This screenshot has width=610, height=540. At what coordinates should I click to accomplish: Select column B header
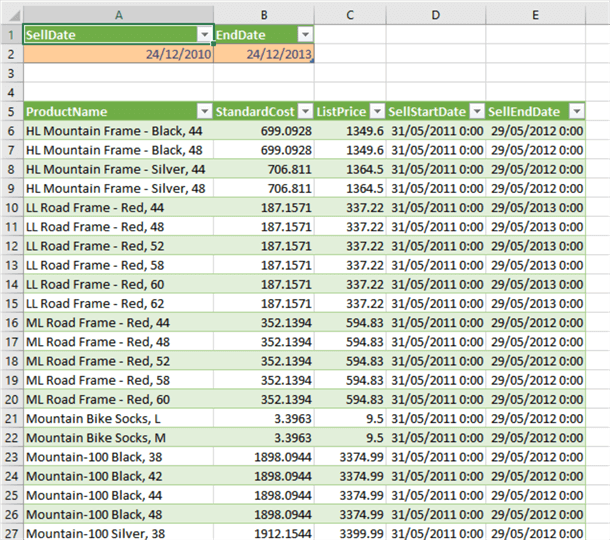click(x=264, y=15)
